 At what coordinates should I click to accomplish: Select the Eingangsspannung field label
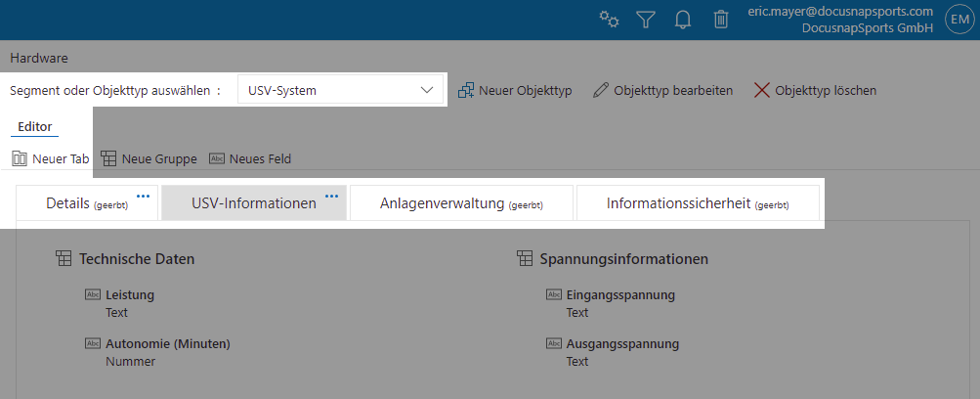(x=620, y=294)
